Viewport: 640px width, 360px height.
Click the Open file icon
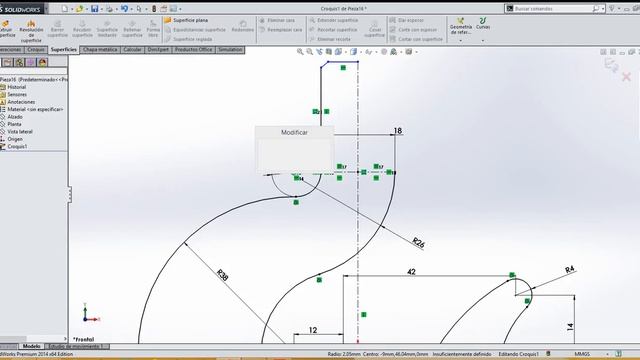click(x=79, y=8)
